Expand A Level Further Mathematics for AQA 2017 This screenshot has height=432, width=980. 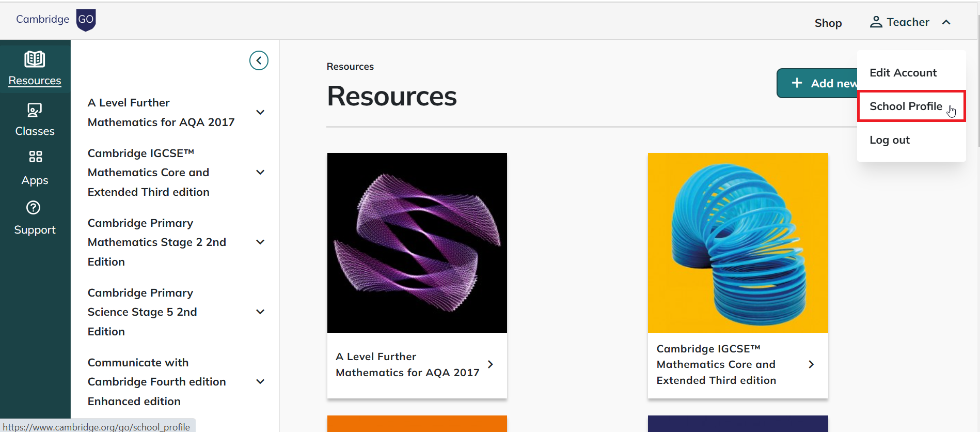click(260, 112)
